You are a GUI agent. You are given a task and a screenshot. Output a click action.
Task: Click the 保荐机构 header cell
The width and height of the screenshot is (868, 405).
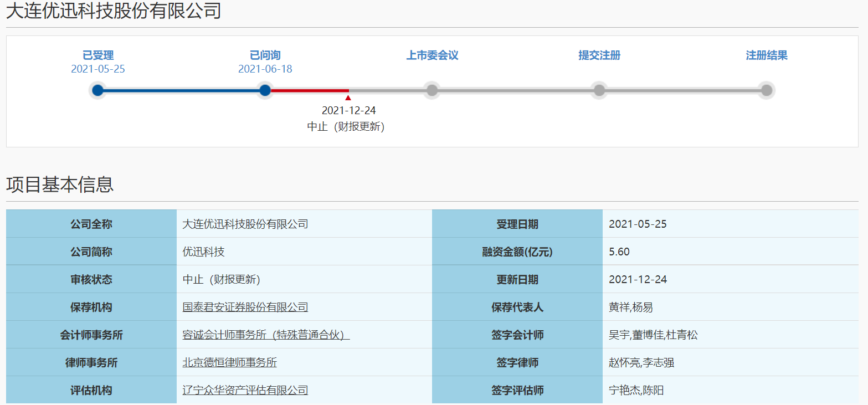click(x=91, y=307)
